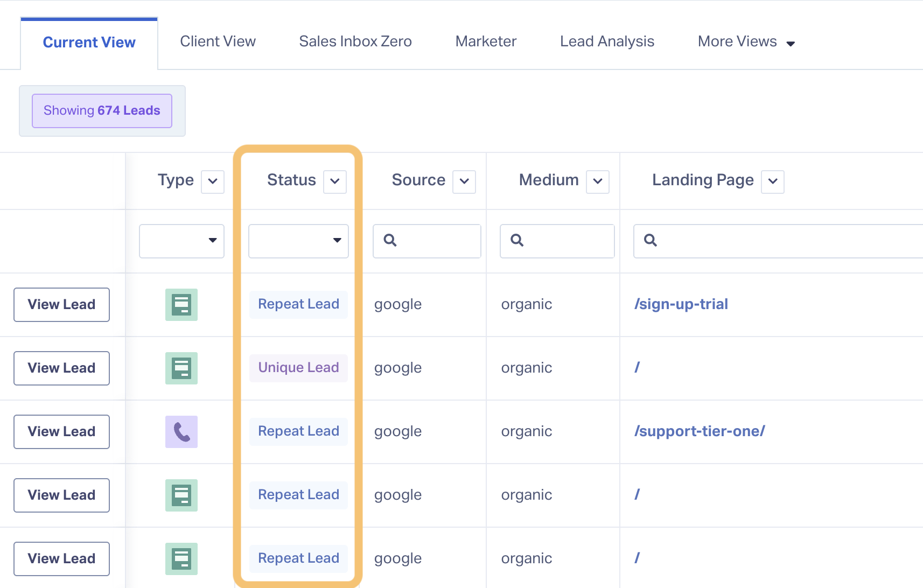Click the Medium column header label

pyautogui.click(x=549, y=180)
